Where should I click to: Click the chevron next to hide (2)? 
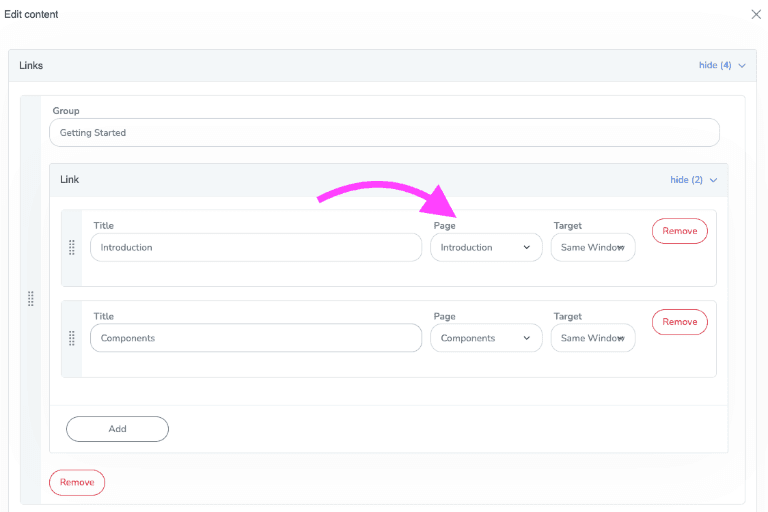(713, 180)
